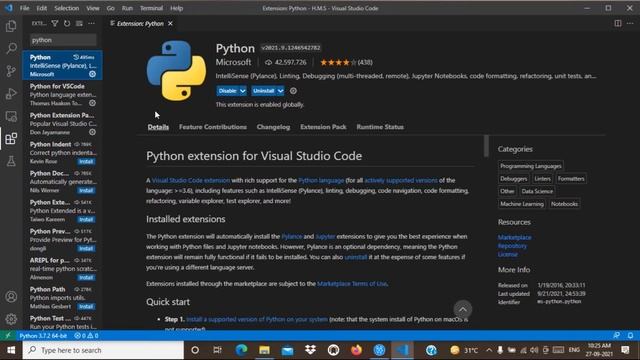Install the Python Path extension
The width and height of the screenshot is (640, 360).
pos(86,306)
